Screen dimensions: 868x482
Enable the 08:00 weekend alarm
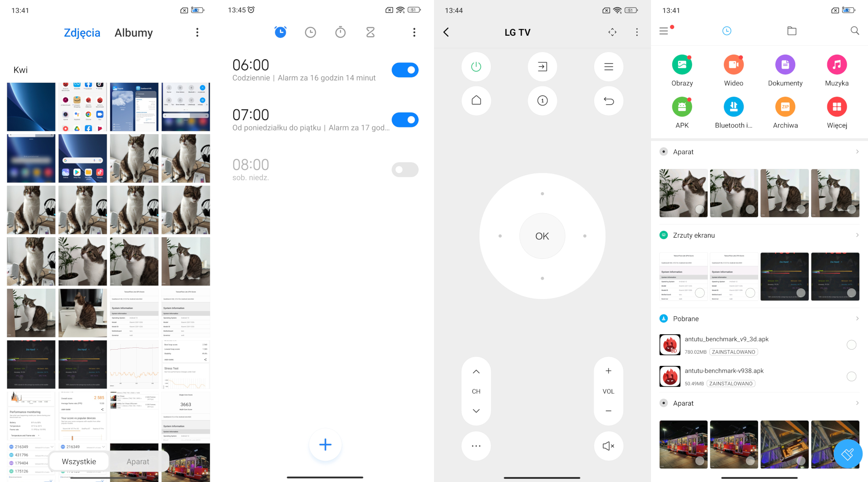[x=405, y=170]
